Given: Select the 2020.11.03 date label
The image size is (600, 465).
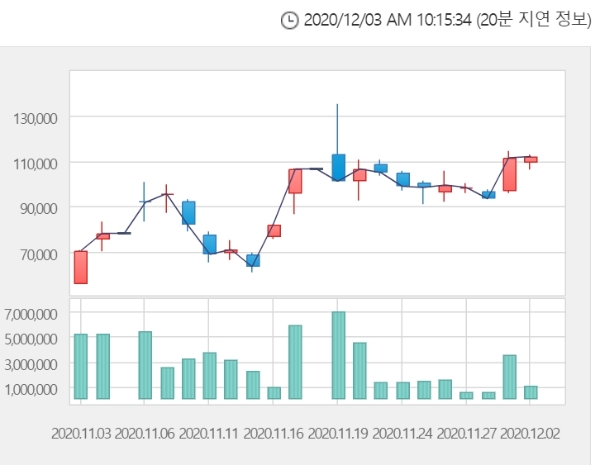Looking at the screenshot, I should [x=80, y=435].
